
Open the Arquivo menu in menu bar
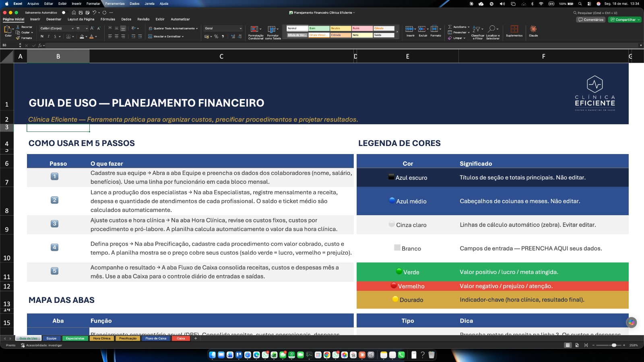point(33,4)
